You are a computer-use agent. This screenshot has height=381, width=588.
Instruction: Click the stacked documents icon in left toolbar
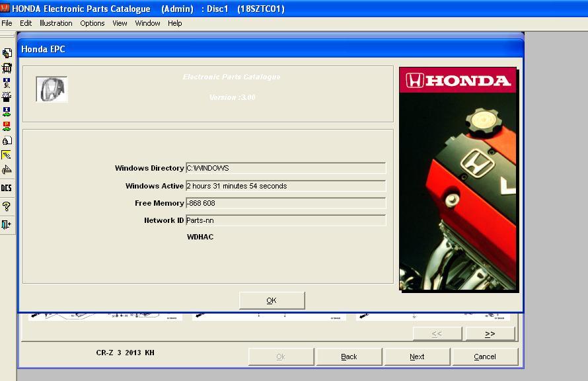7,54
